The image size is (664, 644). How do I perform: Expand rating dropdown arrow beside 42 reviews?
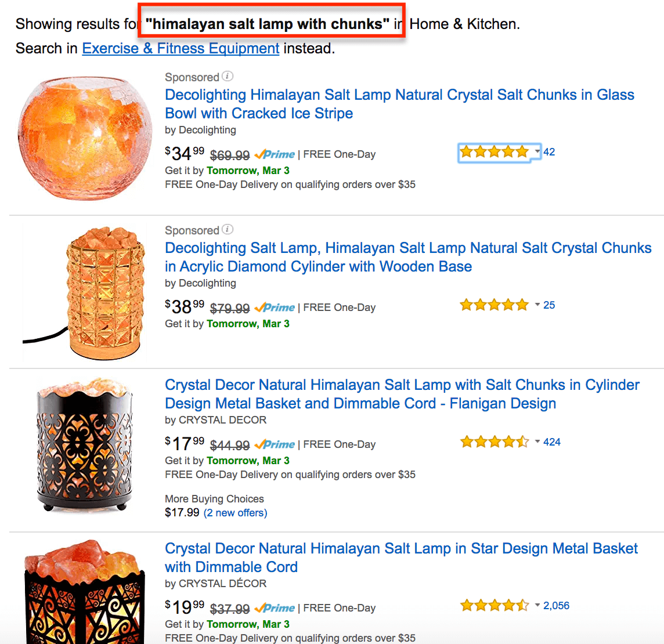coord(537,152)
